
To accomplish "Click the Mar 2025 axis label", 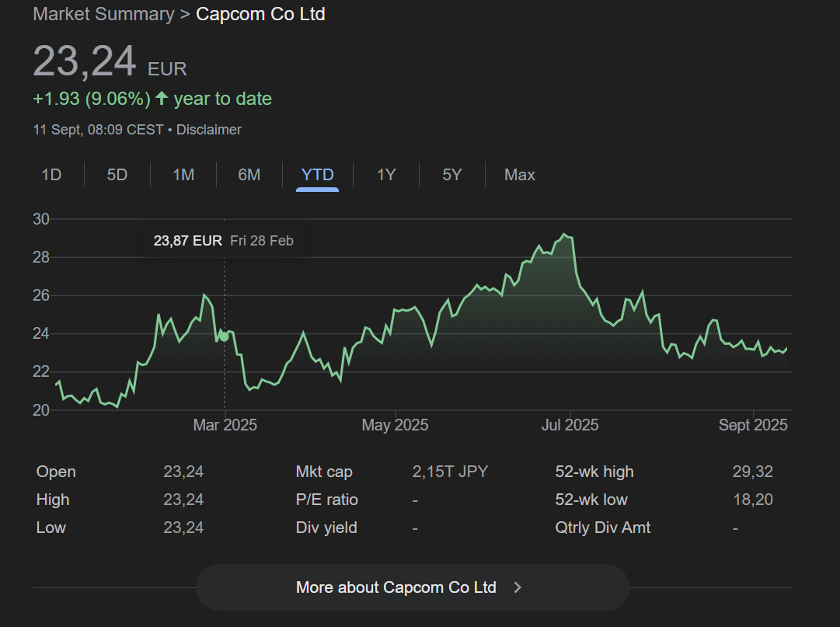I will tap(225, 425).
